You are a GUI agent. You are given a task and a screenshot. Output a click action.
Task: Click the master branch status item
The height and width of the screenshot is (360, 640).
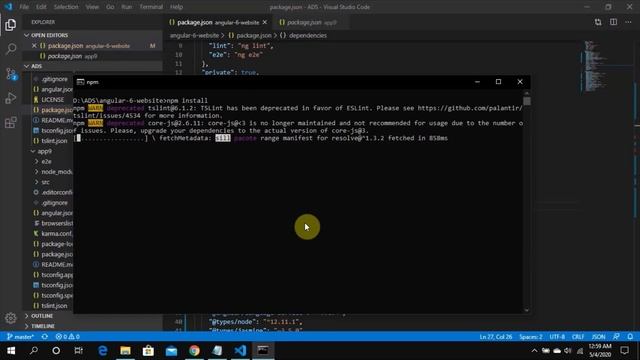coord(20,337)
